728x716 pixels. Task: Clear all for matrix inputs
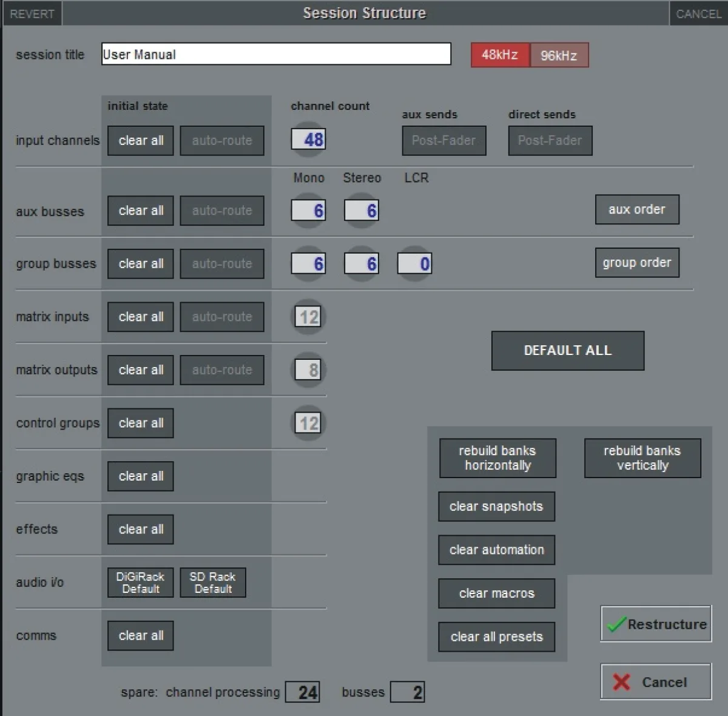[141, 317]
